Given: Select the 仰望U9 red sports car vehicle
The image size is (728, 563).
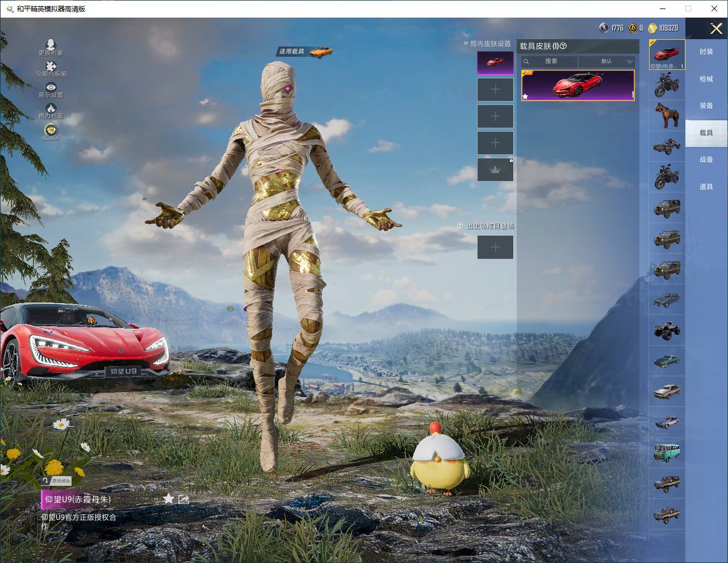Looking at the screenshot, I should [667, 54].
